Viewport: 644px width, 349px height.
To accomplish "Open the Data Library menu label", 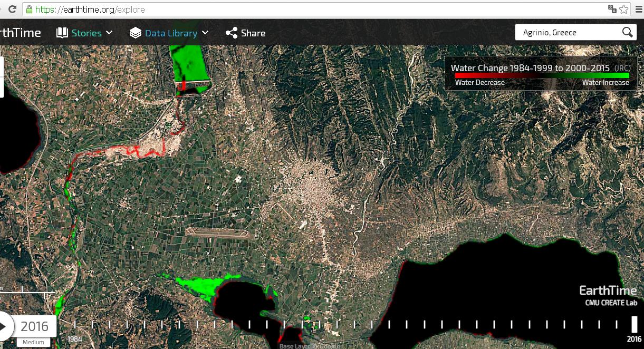I will (171, 33).
